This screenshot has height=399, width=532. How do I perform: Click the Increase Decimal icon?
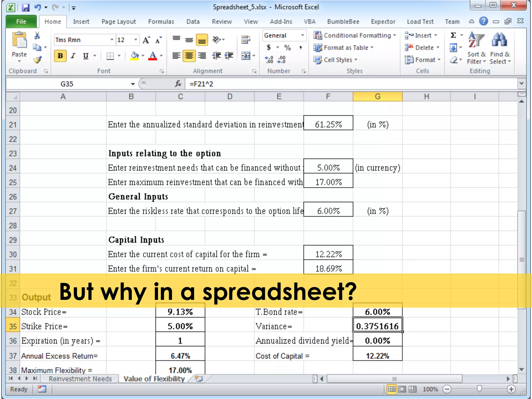(269, 60)
